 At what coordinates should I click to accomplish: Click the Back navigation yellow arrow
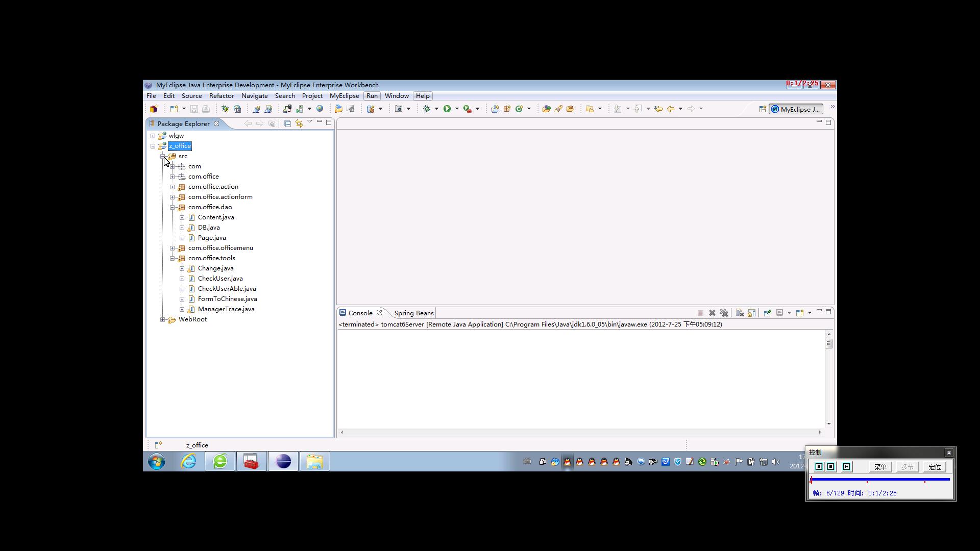671,109
